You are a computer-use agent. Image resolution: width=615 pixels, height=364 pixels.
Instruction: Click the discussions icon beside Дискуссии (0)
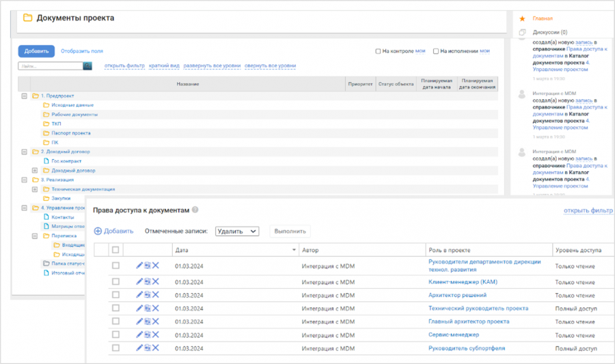click(x=522, y=32)
